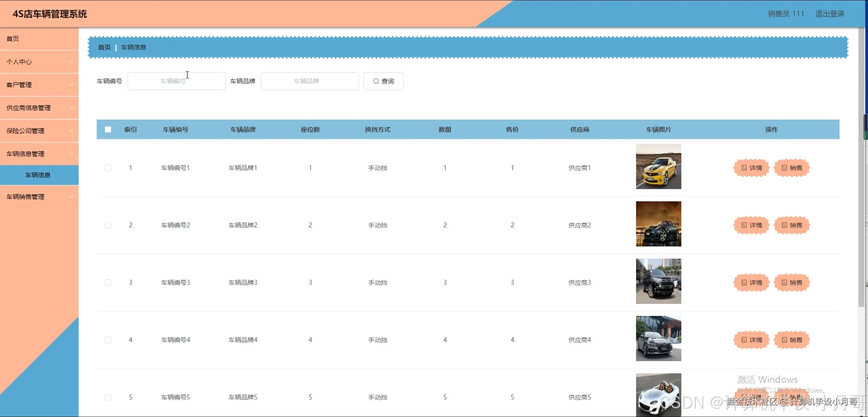Click 首页 in the breadcrumb bar
This screenshot has width=868, height=417.
(104, 47)
